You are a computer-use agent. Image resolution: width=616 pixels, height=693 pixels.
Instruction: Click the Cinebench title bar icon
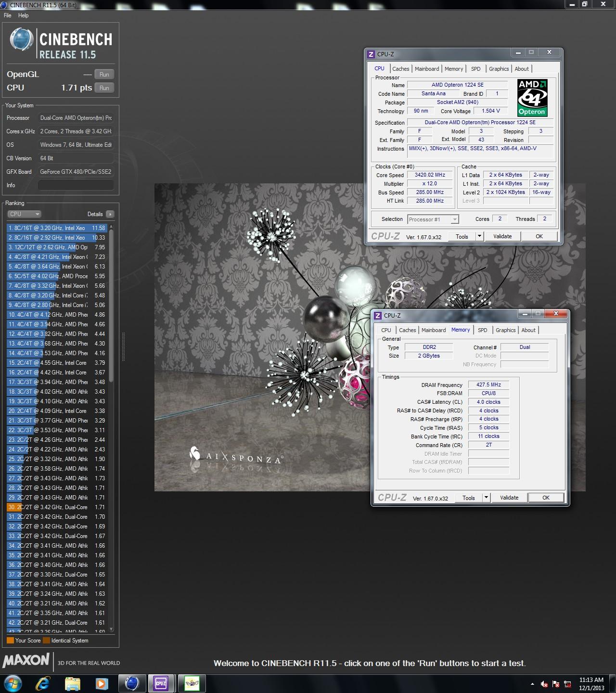[4, 5]
